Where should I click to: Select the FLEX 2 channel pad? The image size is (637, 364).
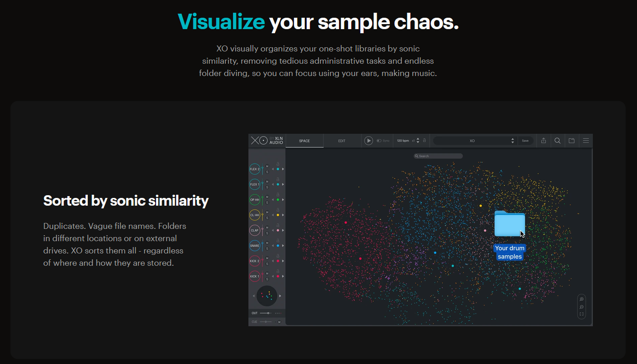(x=255, y=169)
